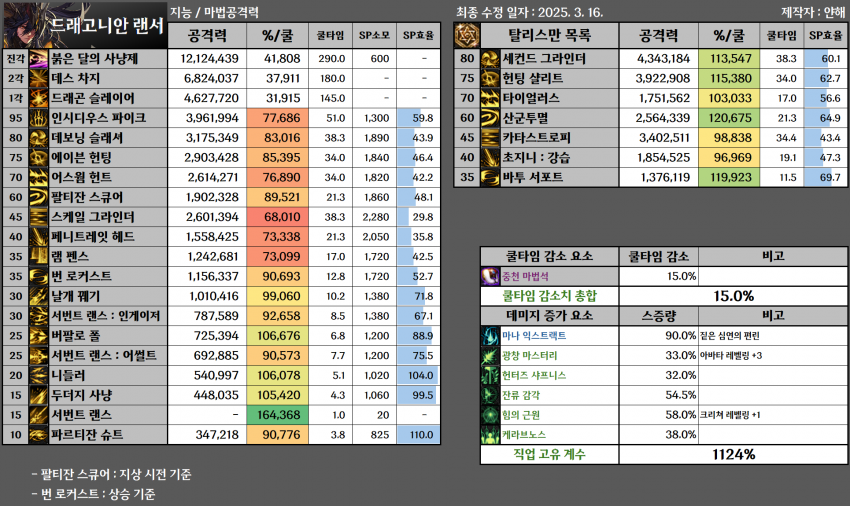Screen dimensions: 850x506
Task: Click the 인시디우스 파이크 skill icon
Action: (38, 118)
